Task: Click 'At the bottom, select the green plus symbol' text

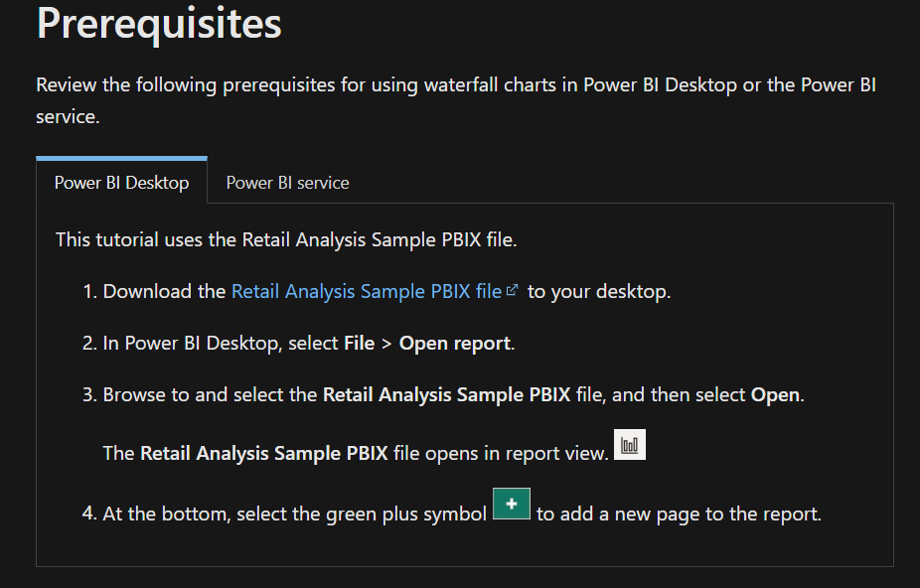Action: tap(294, 514)
